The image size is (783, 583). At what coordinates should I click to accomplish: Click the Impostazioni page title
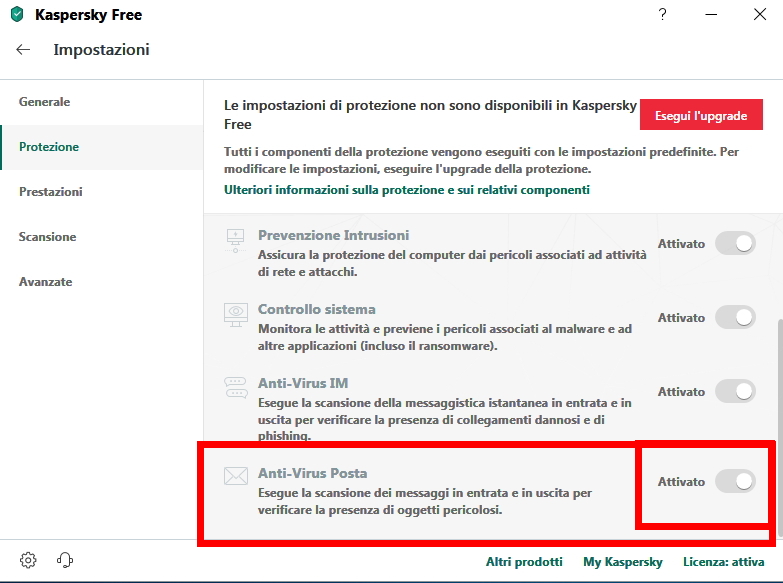click(x=101, y=49)
